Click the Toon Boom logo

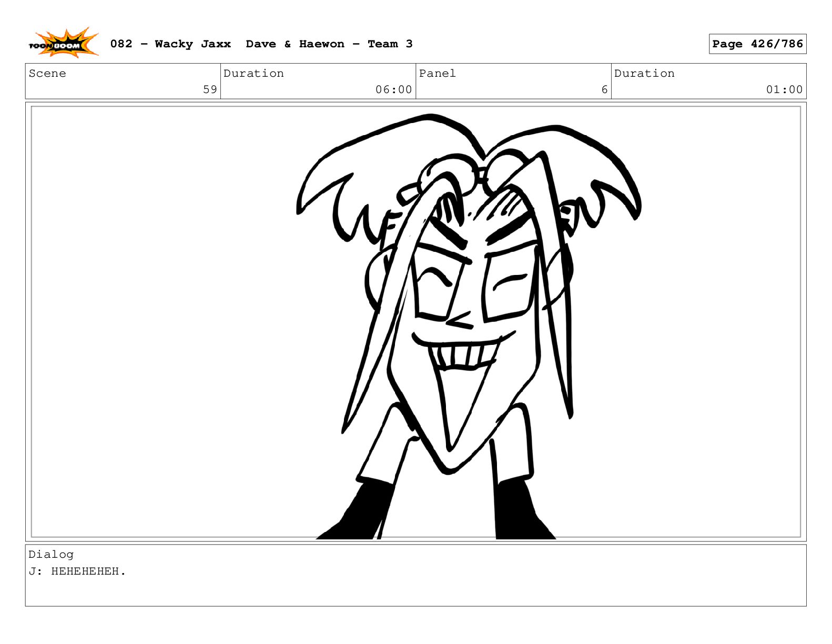click(63, 43)
